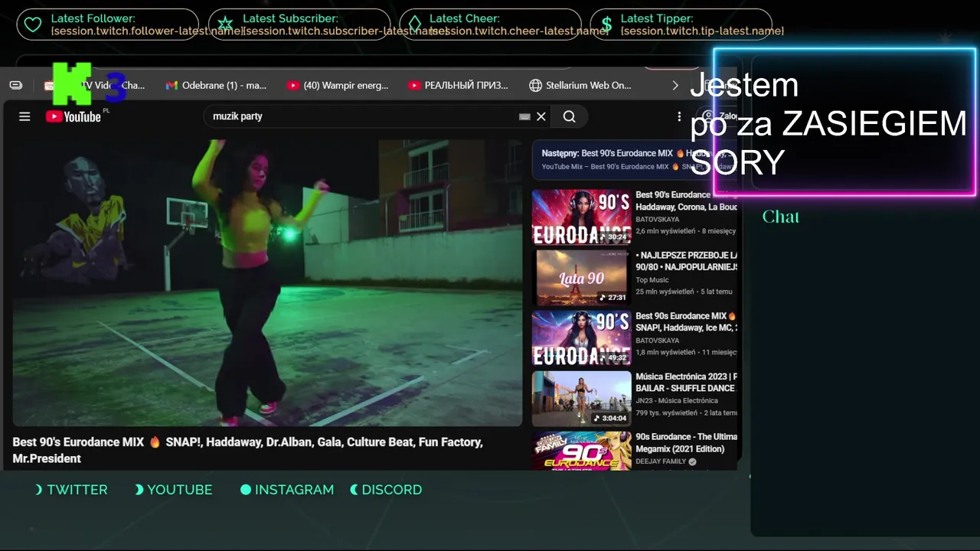Go to the YouTube home logo
This screenshot has width=980, height=551.
pos(73,116)
